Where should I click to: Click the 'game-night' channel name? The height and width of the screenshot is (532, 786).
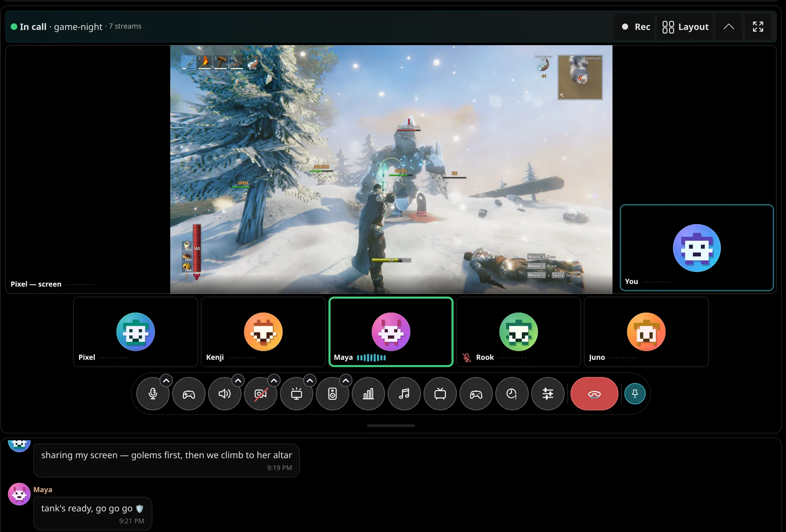[x=78, y=27]
